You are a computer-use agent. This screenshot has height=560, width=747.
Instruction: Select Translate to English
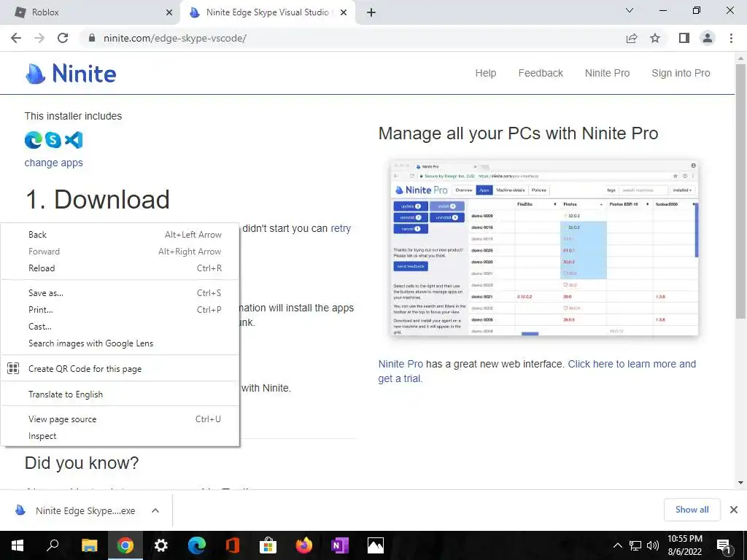[x=120, y=394]
